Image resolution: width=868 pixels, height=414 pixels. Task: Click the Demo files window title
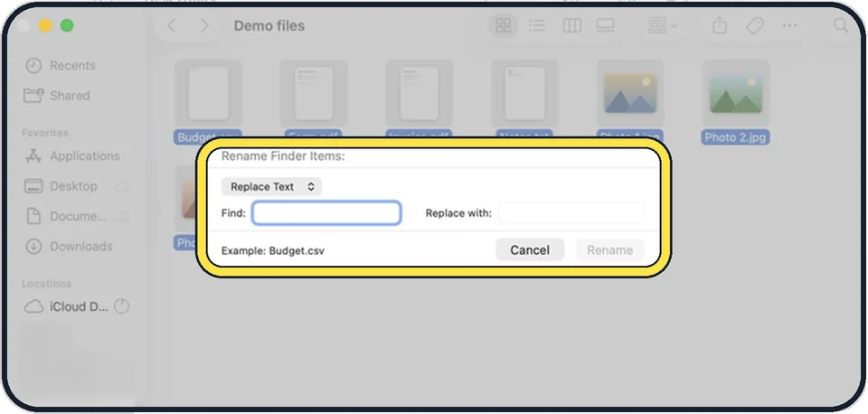[269, 25]
